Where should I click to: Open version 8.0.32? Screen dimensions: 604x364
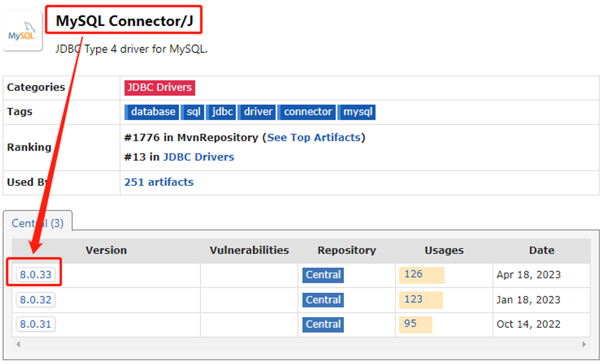click(36, 300)
